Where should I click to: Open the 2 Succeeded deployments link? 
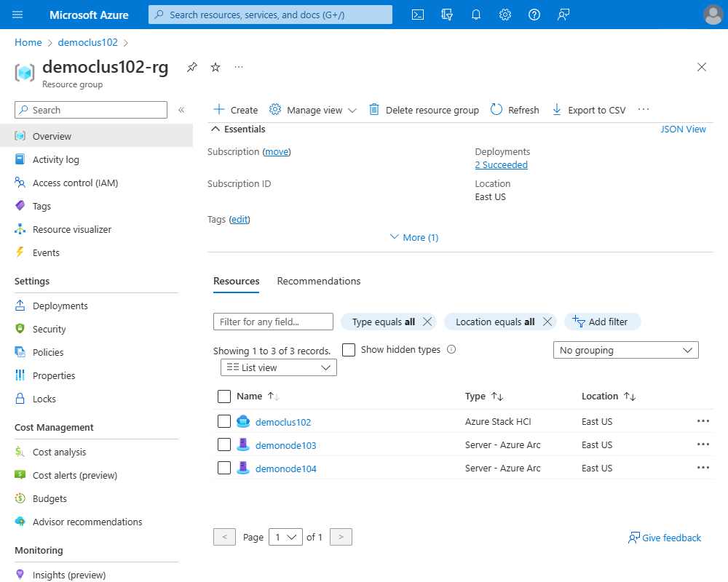502,164
